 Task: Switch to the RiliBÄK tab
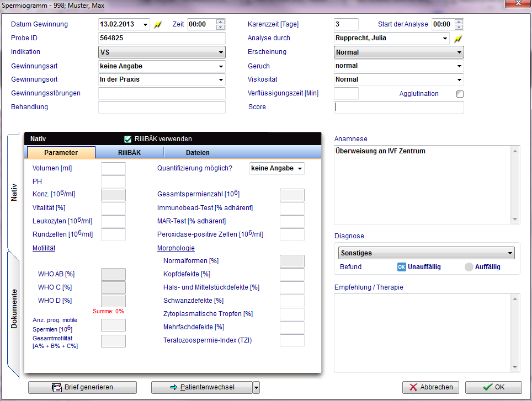[129, 153]
